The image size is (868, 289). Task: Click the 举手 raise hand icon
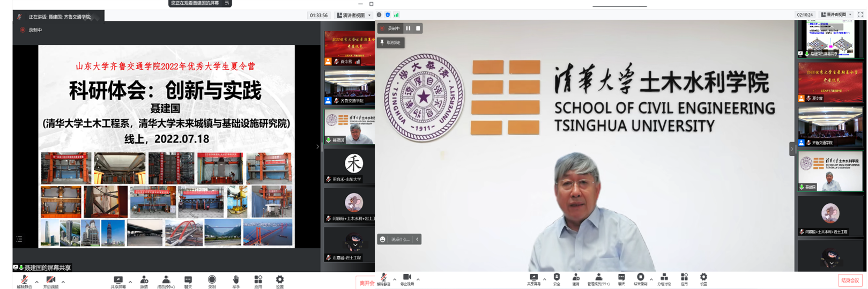[235, 280]
